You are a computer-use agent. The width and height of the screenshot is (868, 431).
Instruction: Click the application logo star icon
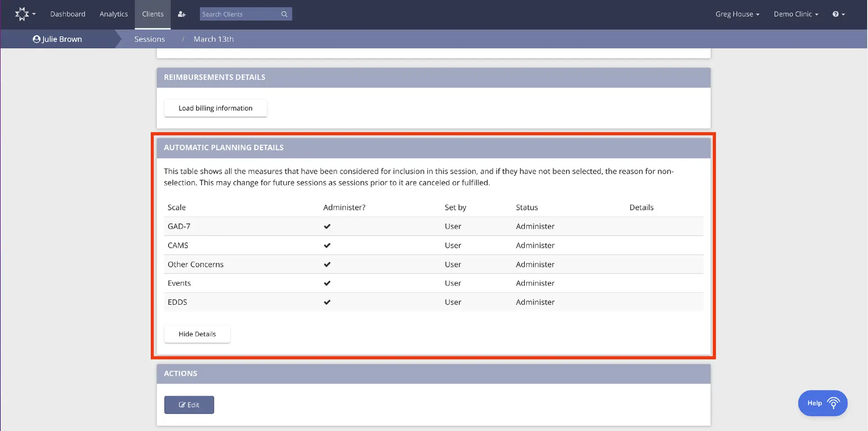pyautogui.click(x=22, y=14)
